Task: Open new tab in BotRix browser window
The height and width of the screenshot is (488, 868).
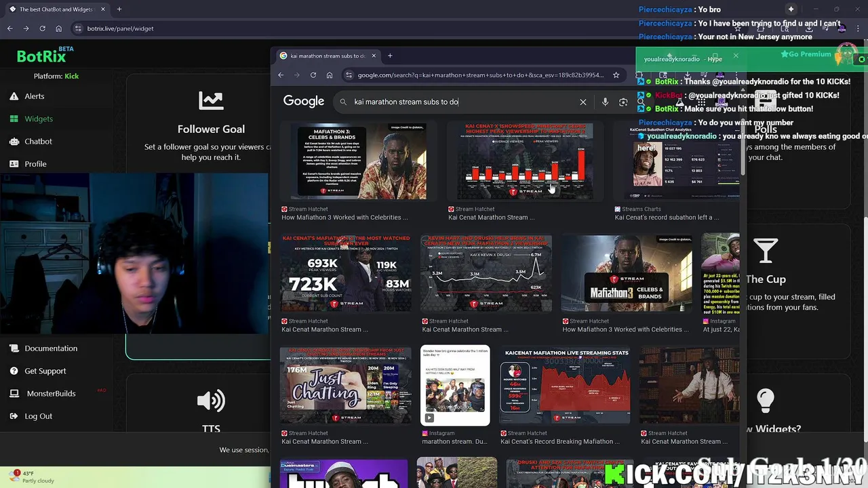Action: pos(119,9)
